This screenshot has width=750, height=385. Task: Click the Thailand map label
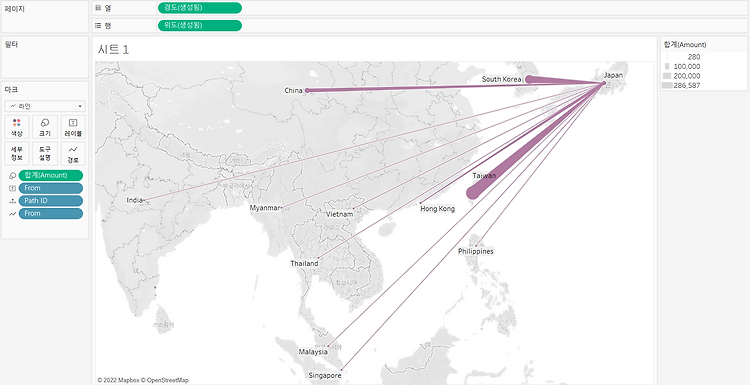click(x=304, y=264)
